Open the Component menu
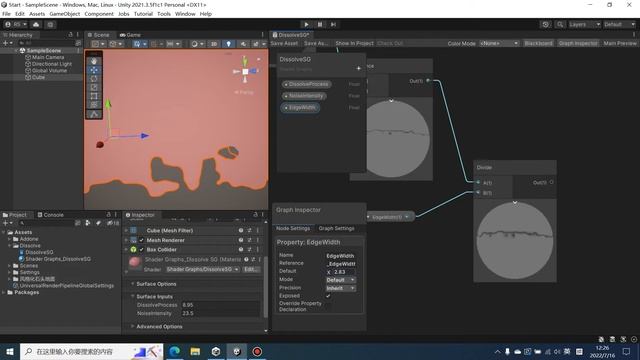This screenshot has width=640, height=360. [x=99, y=14]
